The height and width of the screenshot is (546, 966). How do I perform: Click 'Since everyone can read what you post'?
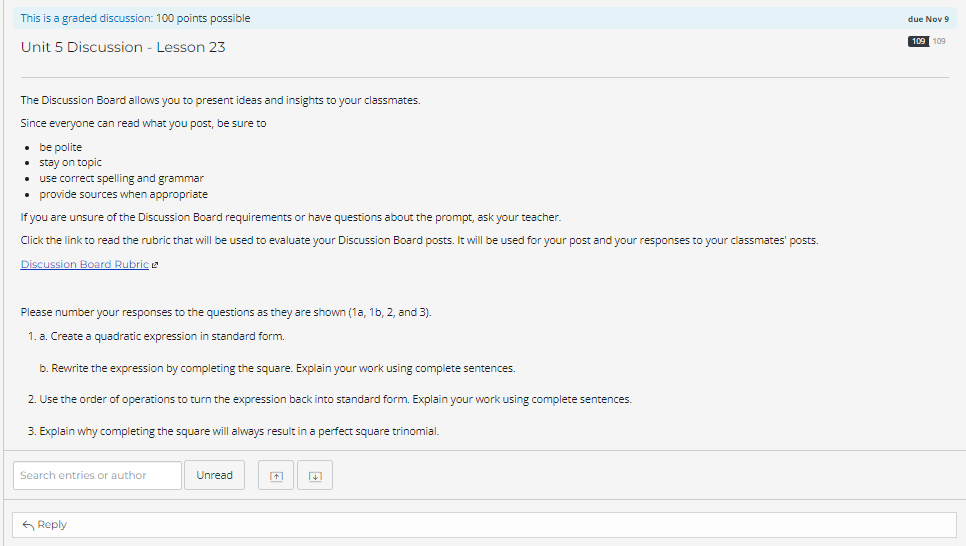click(x=144, y=123)
